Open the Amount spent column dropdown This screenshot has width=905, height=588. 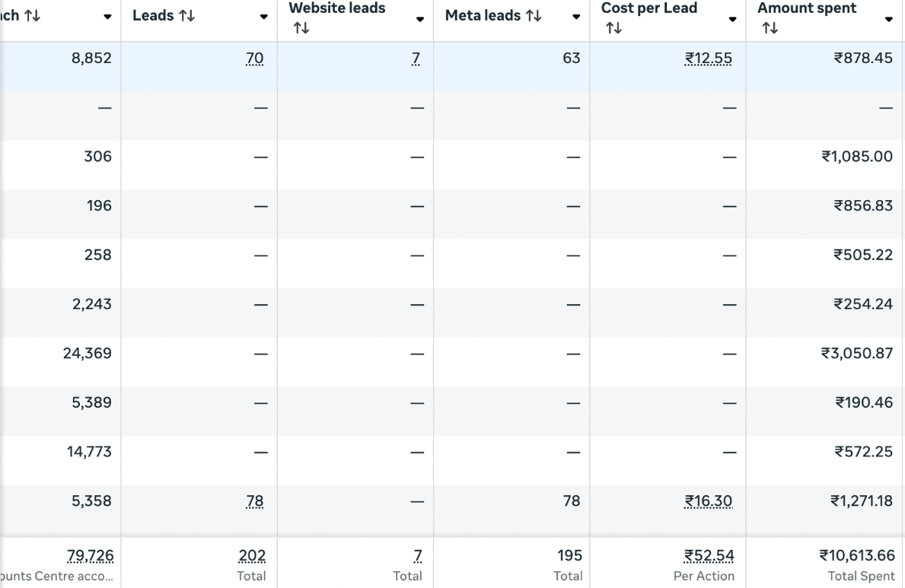coord(888,19)
